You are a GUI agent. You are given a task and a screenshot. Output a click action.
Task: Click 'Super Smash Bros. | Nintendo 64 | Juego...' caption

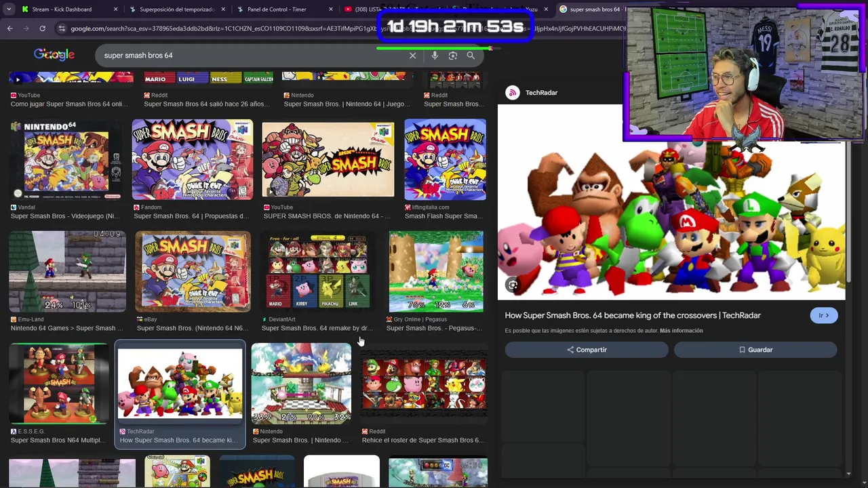347,104
